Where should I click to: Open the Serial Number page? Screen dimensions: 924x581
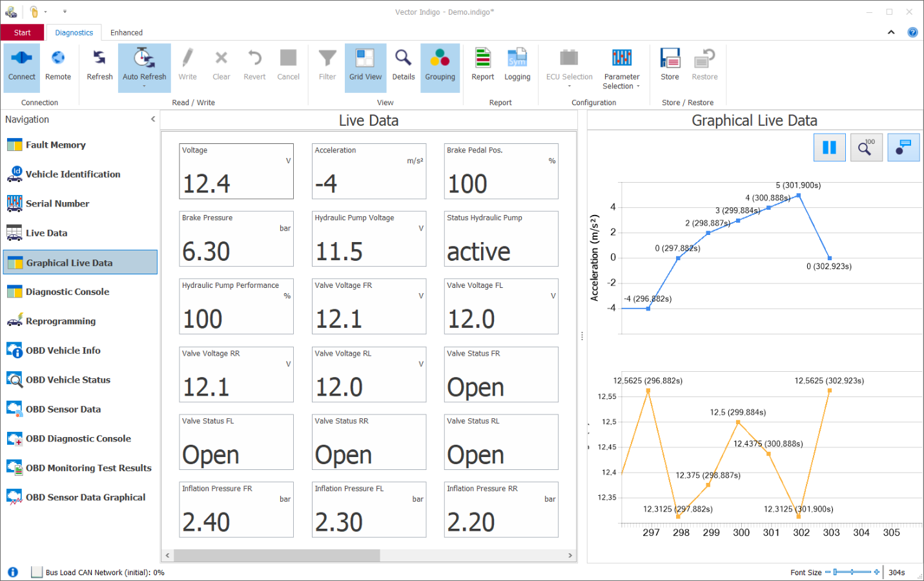coord(80,203)
